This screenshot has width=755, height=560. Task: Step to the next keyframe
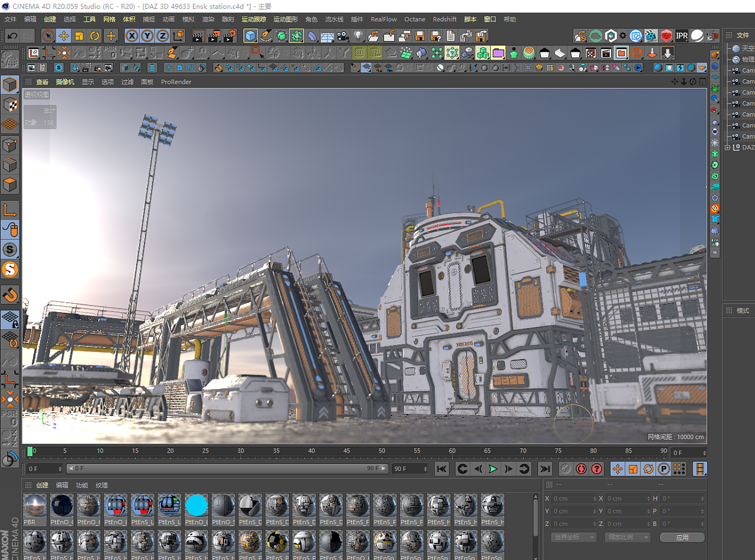(524, 469)
